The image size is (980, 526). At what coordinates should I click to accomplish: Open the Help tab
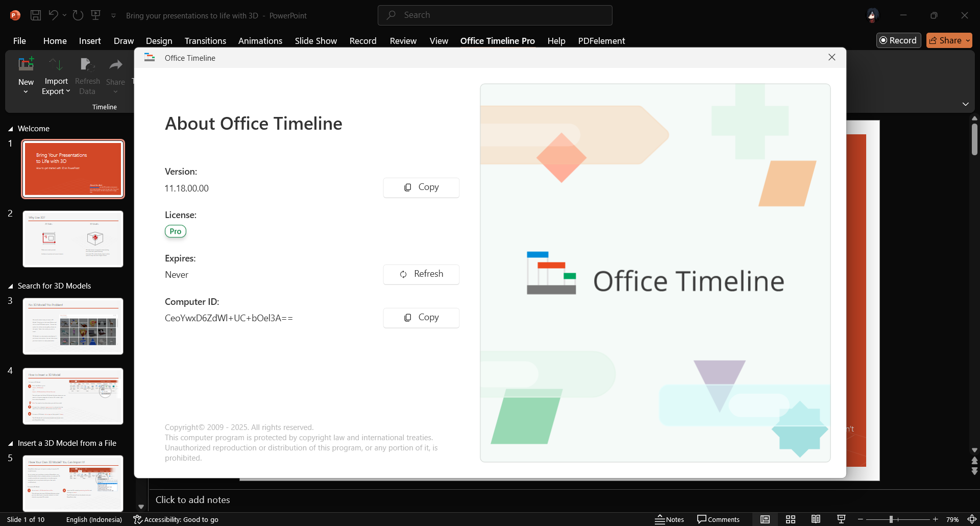pyautogui.click(x=556, y=41)
